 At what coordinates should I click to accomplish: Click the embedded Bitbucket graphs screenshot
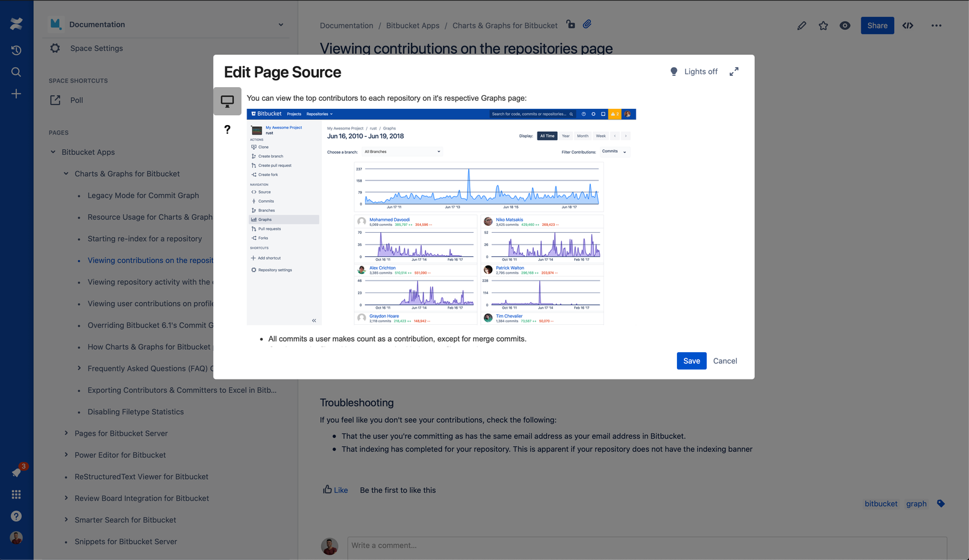[441, 217]
